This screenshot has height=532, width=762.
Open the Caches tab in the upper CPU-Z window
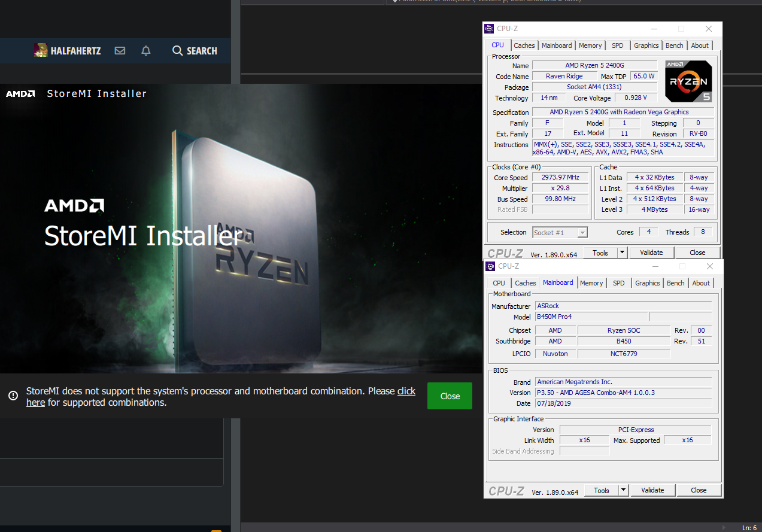pyautogui.click(x=524, y=45)
